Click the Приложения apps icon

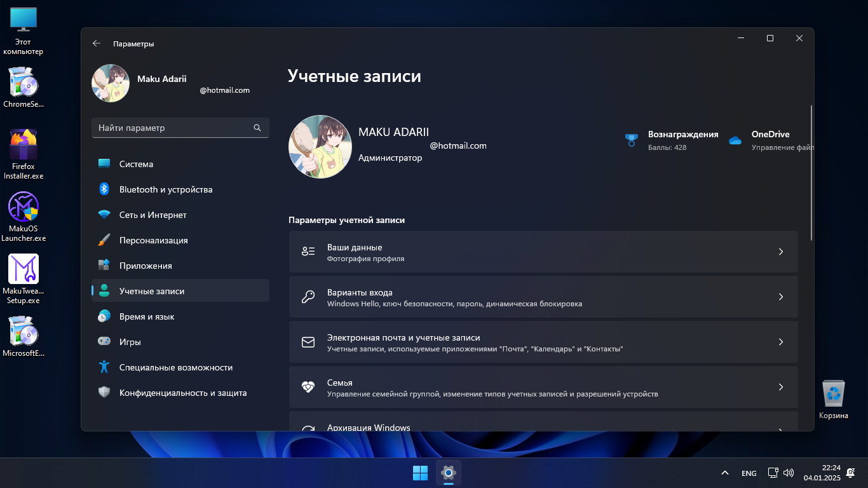pyautogui.click(x=104, y=266)
